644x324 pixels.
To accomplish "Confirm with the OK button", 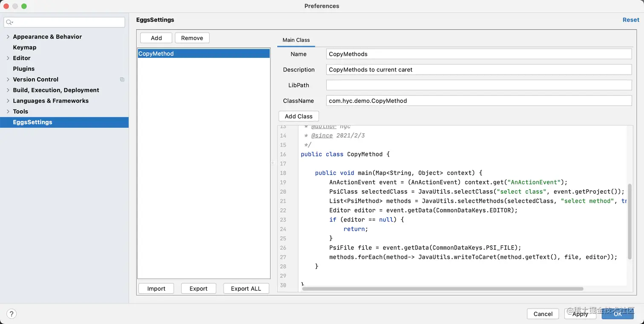I will tap(618, 314).
